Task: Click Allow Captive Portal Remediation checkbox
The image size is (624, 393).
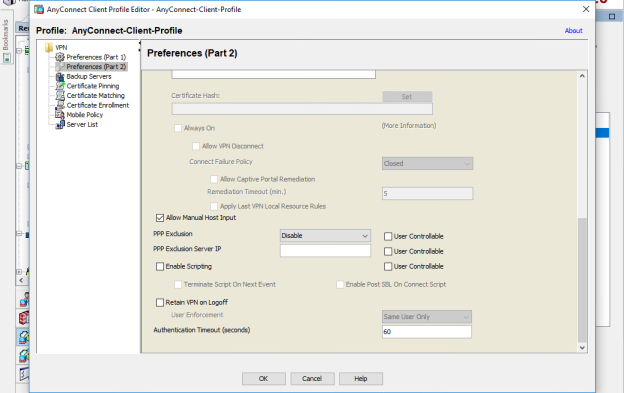Action: [x=214, y=179]
